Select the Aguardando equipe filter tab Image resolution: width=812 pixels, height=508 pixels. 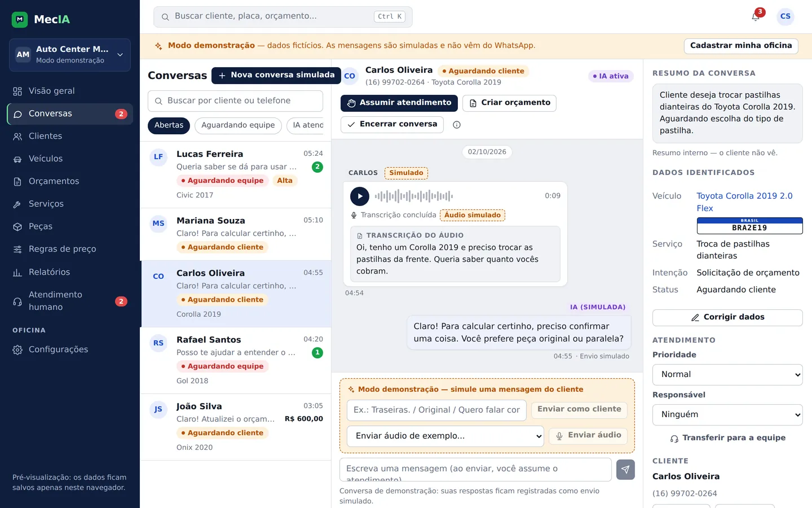click(238, 125)
